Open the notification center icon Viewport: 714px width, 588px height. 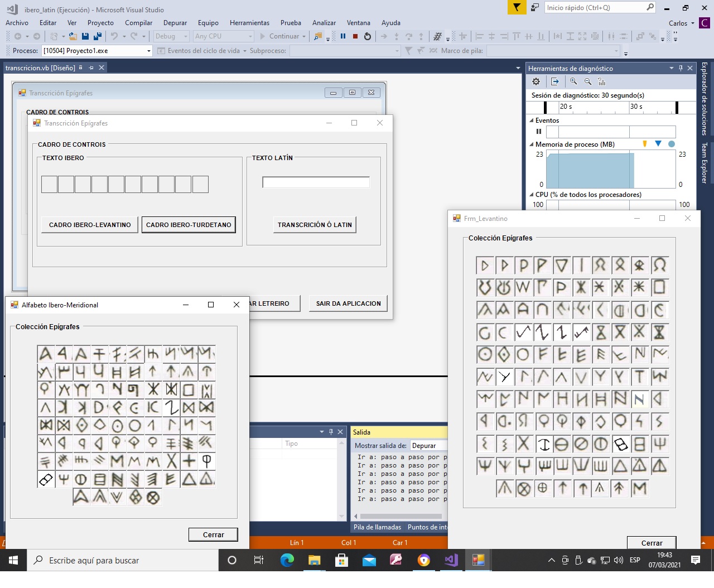(x=696, y=560)
